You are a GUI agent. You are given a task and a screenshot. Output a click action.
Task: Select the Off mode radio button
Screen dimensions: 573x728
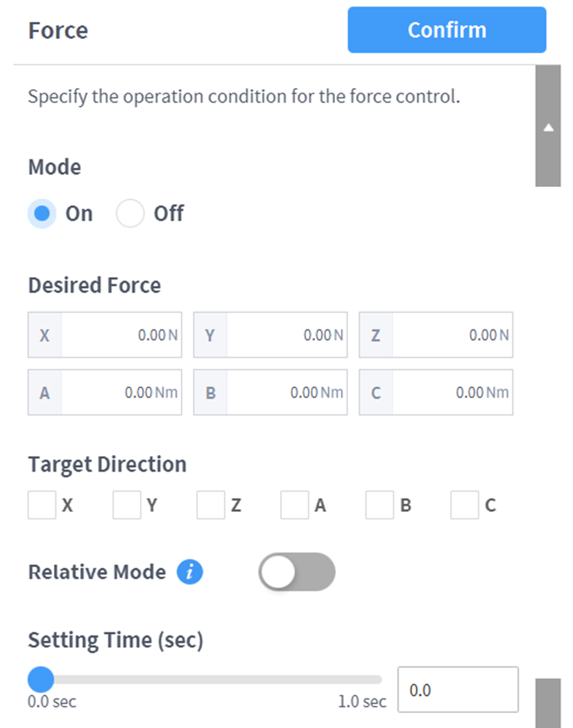[x=130, y=214]
